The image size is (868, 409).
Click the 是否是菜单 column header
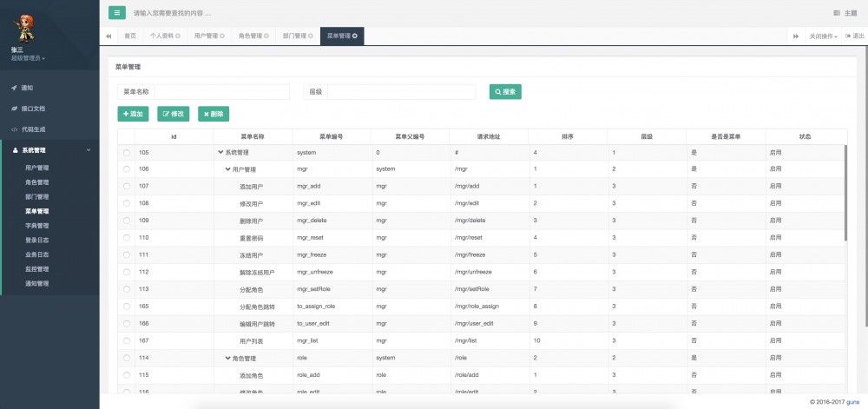tap(726, 136)
